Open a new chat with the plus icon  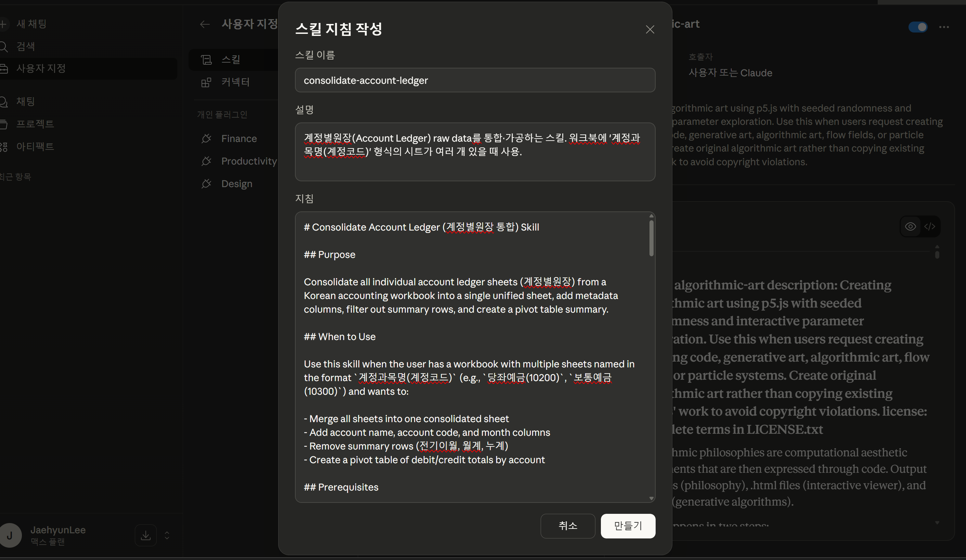click(x=4, y=24)
